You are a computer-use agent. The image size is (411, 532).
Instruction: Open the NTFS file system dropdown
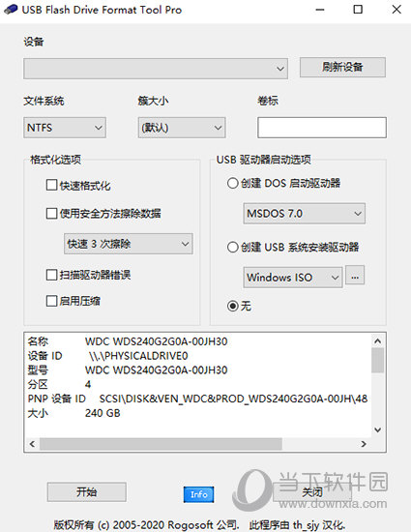click(65, 128)
